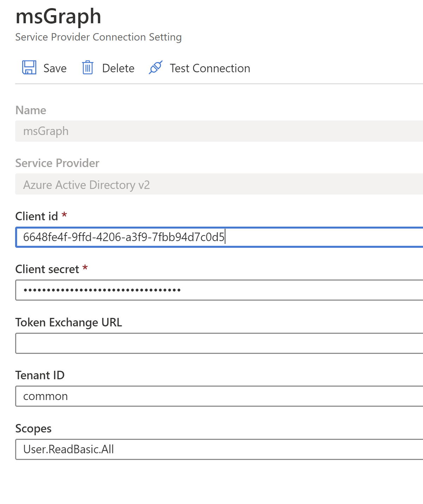Click the Tenant ID field showing "common"
Image resolution: width=423 pixels, height=504 pixels.
pyautogui.click(x=211, y=396)
